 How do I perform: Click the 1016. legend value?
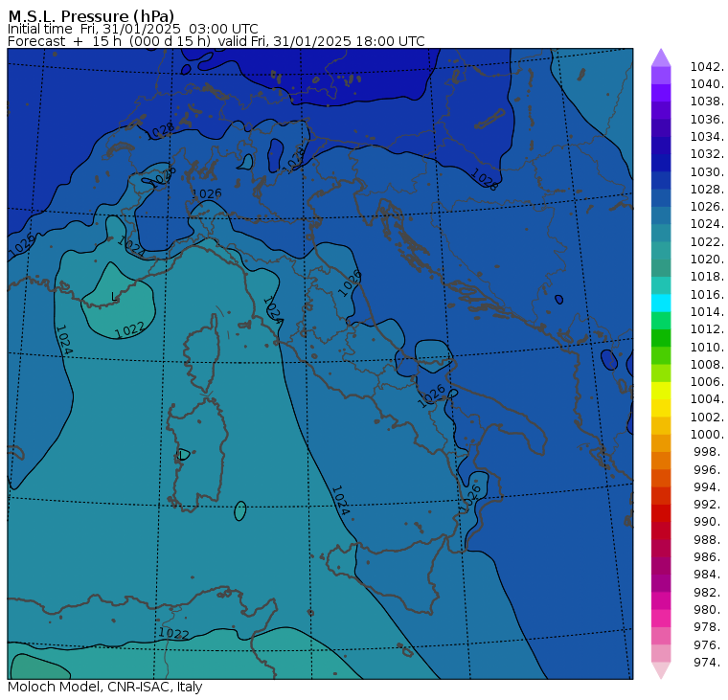click(707, 294)
